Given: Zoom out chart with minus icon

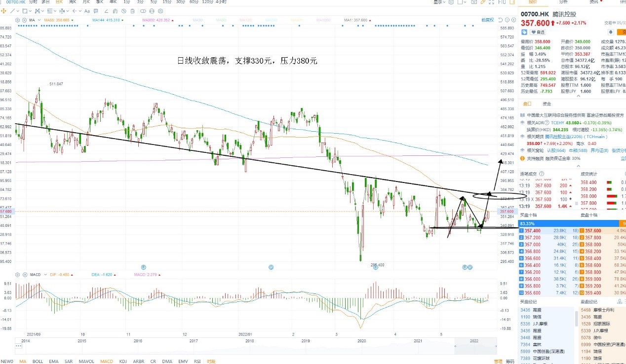Looking at the screenshot, I should coord(507,20).
